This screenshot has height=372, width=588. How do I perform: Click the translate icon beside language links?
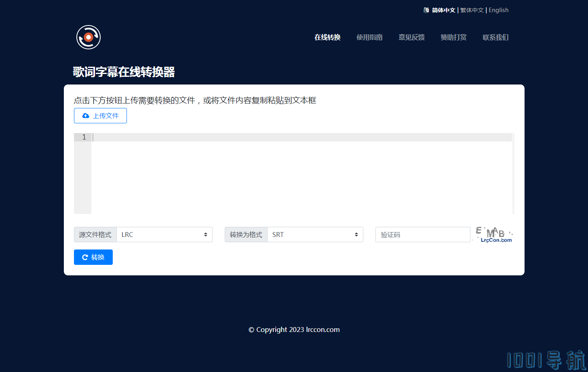(x=426, y=10)
